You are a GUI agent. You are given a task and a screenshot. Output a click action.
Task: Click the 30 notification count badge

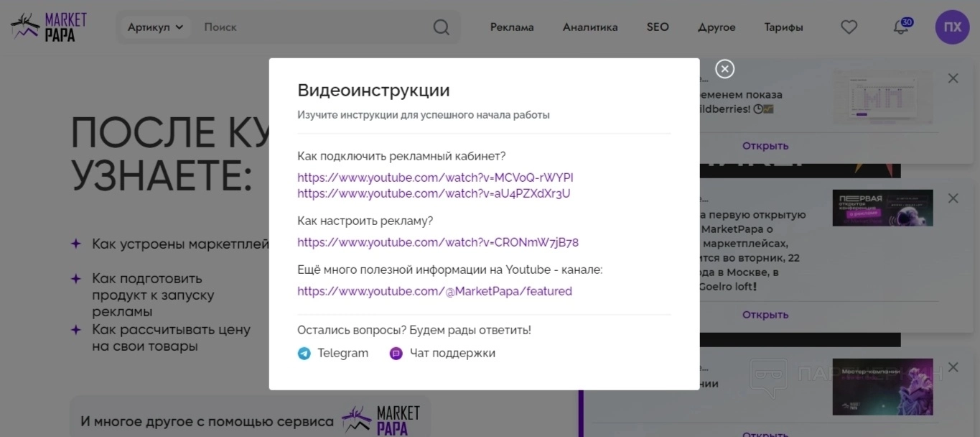coord(907,22)
